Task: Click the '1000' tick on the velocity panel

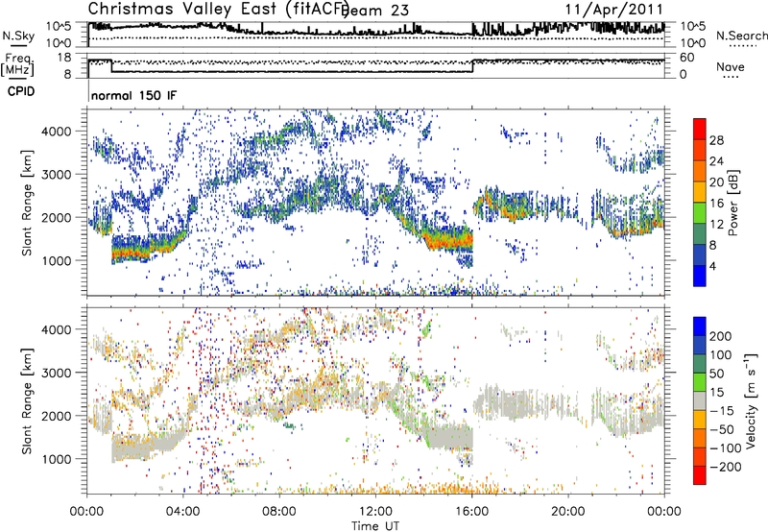Action: click(57, 459)
